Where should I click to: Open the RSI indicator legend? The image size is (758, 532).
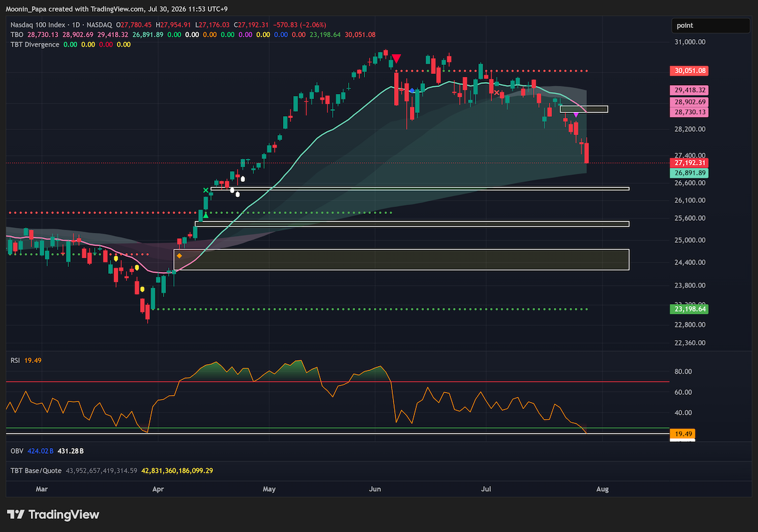click(15, 360)
